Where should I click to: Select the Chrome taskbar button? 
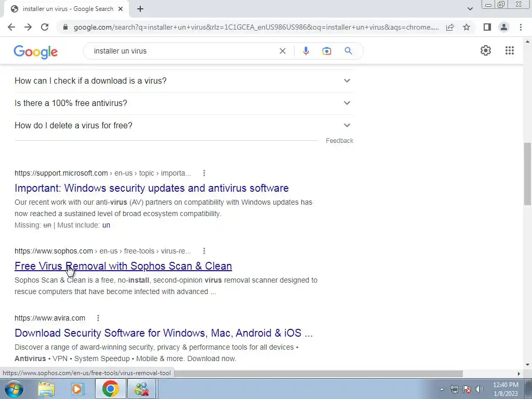(x=110, y=389)
